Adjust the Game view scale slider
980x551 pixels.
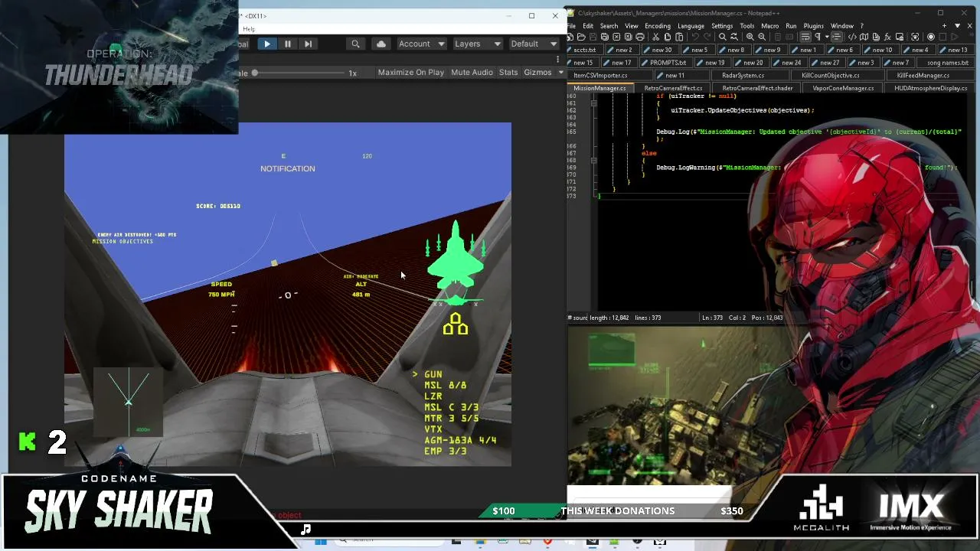tap(299, 73)
